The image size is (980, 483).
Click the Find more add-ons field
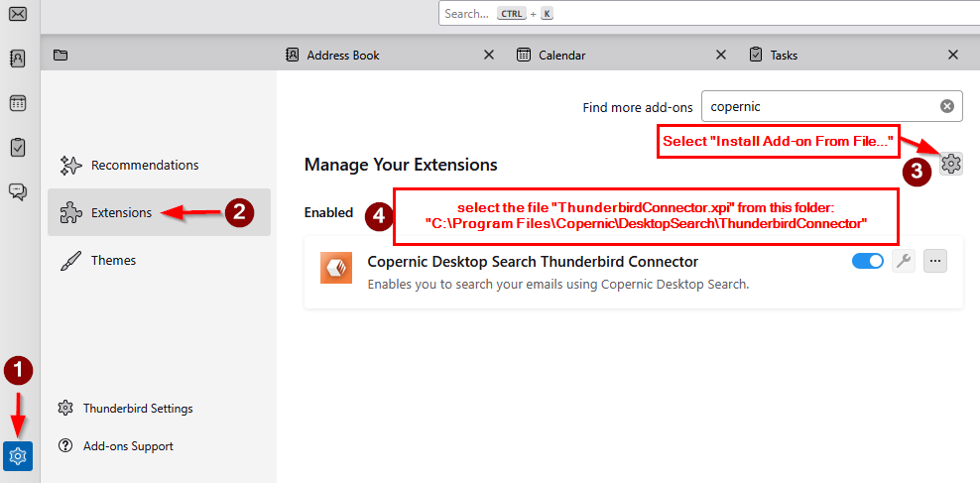(x=832, y=106)
